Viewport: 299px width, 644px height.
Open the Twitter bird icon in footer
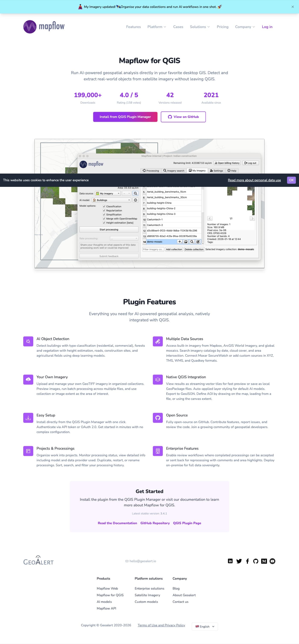point(239,561)
